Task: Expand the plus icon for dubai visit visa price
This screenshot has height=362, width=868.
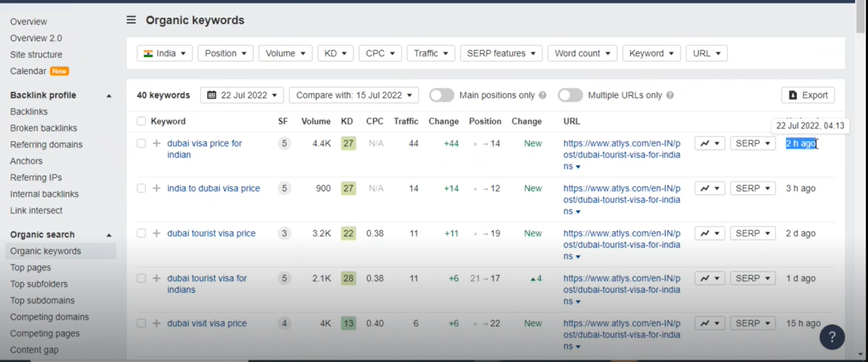Action: pyautogui.click(x=156, y=323)
